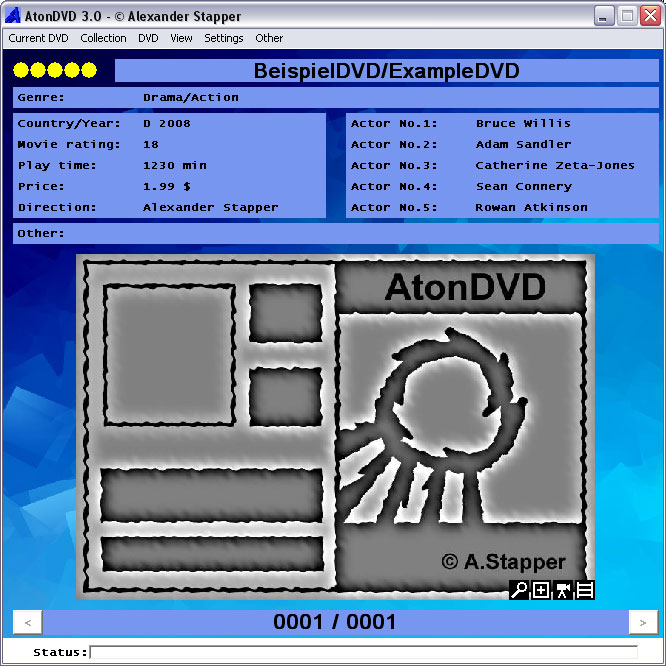Go to the previous DVD with the < button
The height and width of the screenshot is (666, 666).
click(28, 623)
